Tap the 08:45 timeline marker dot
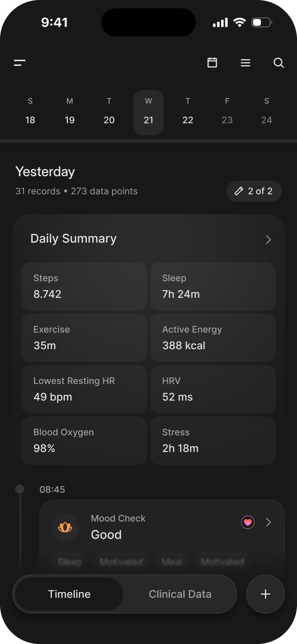The image size is (297, 644). [x=20, y=489]
